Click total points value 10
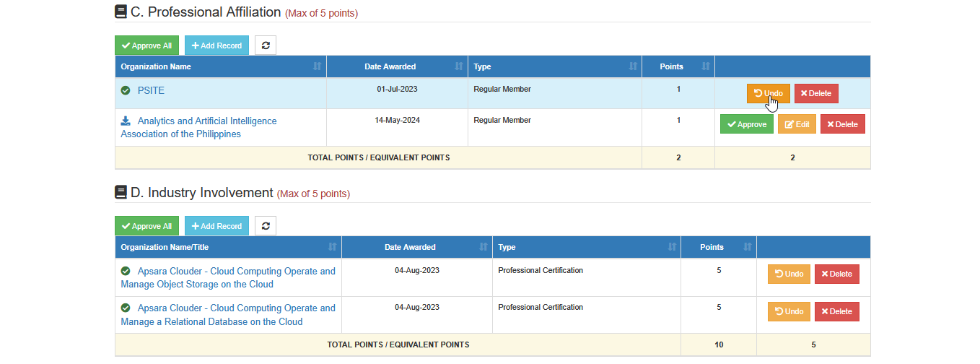 coord(719,344)
